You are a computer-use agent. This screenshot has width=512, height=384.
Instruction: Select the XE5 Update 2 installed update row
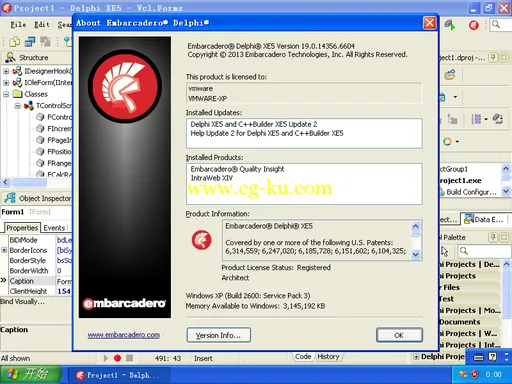tap(254, 124)
